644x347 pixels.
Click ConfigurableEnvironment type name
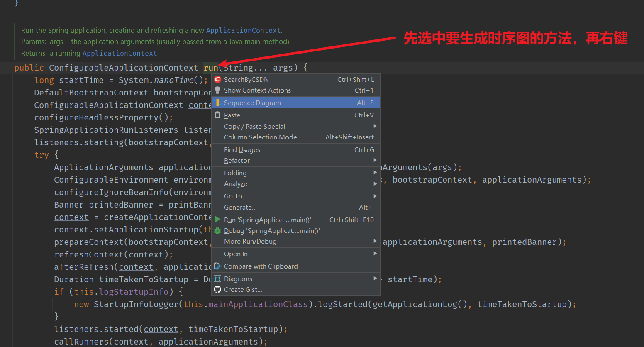[111, 180]
